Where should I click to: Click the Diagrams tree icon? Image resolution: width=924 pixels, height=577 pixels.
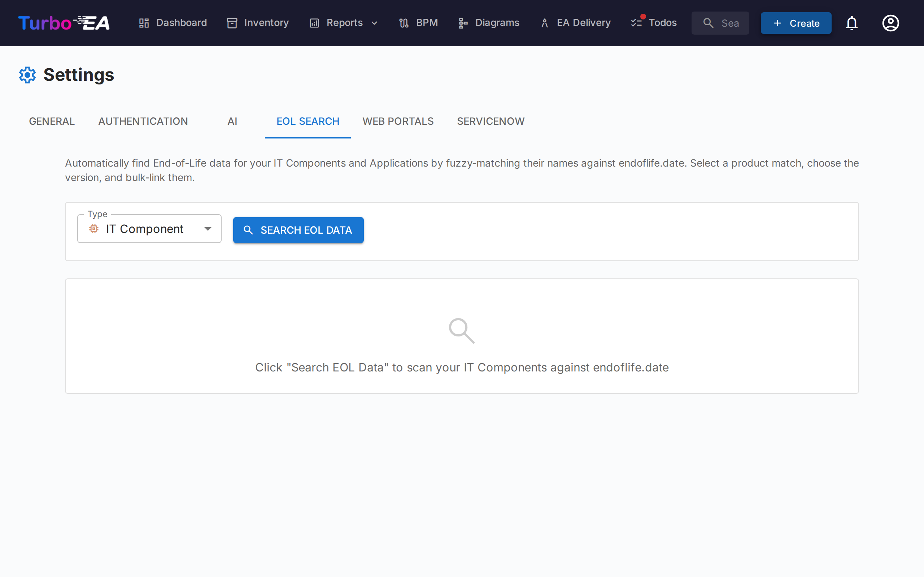463,23
